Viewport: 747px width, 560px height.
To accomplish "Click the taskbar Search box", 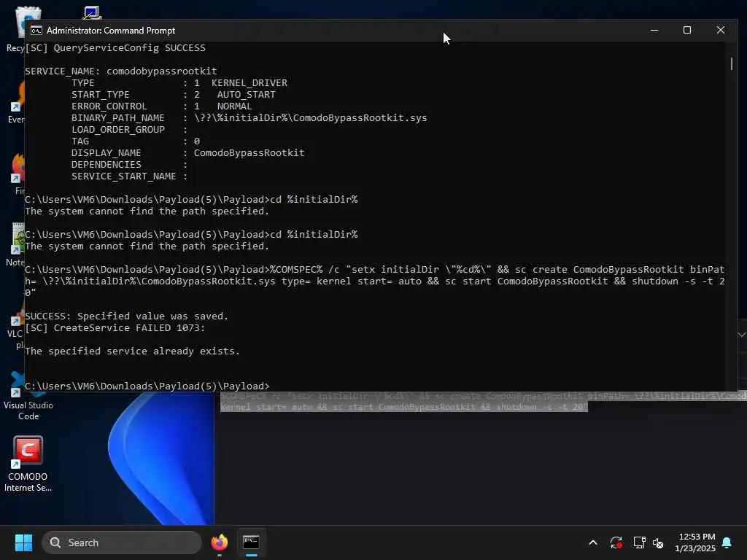I will 122,542.
